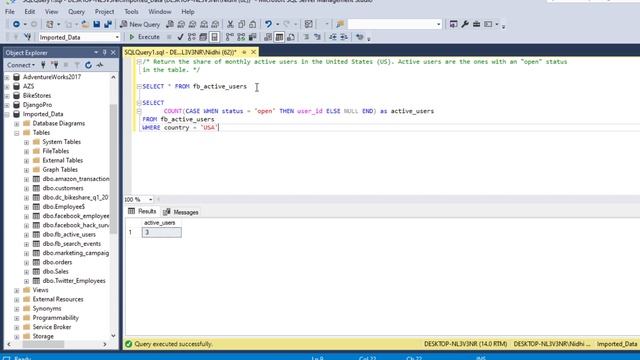Click the Find in Files icon
The width and height of the screenshot is (640, 360).
340,24
